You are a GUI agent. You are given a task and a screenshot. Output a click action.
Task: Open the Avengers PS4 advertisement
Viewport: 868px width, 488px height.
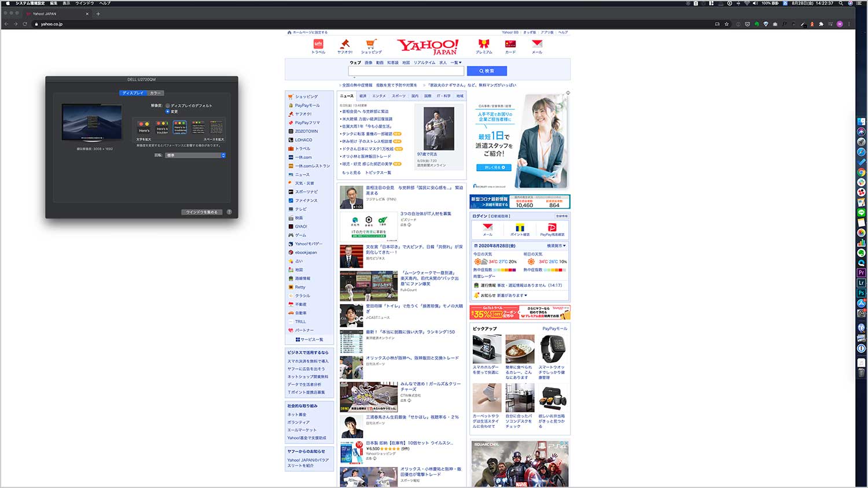click(x=520, y=464)
